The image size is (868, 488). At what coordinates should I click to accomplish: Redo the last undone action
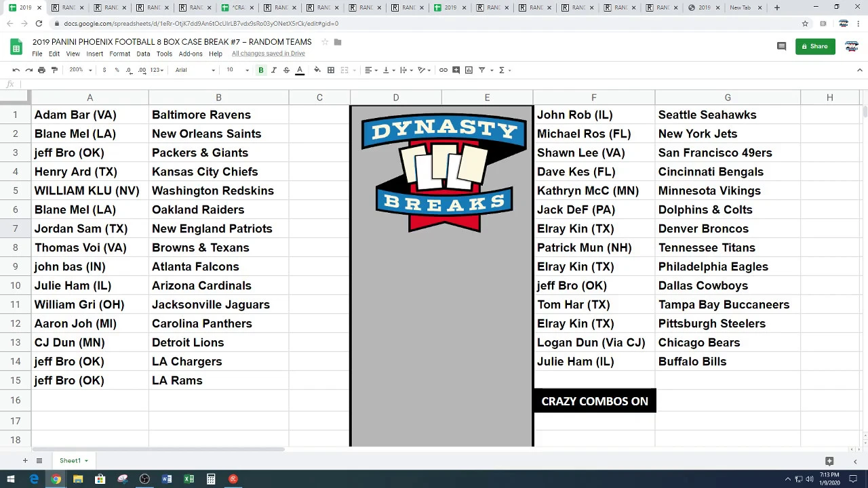tap(28, 70)
